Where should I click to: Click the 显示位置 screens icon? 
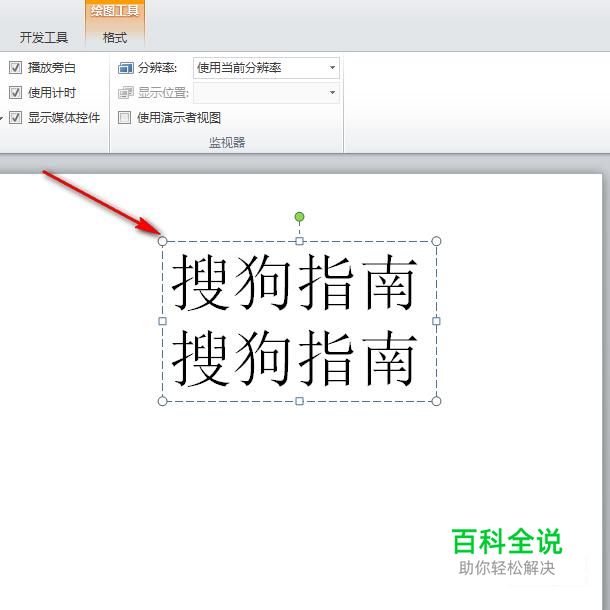click(126, 93)
